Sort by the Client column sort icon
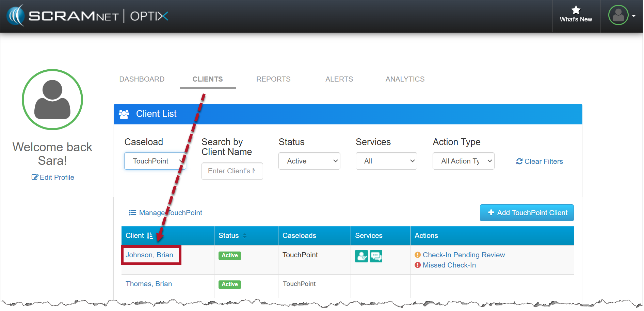 point(150,236)
